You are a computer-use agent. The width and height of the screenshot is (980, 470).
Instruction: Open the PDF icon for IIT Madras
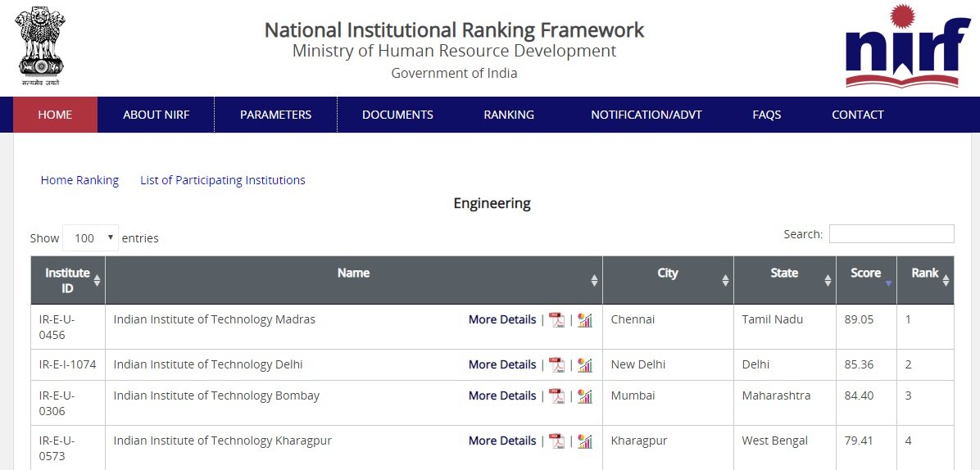point(556,320)
